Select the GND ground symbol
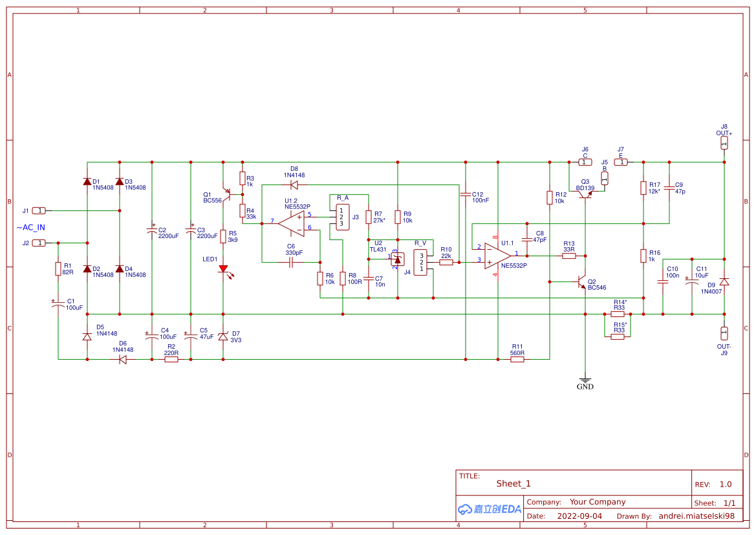 pyautogui.click(x=585, y=378)
